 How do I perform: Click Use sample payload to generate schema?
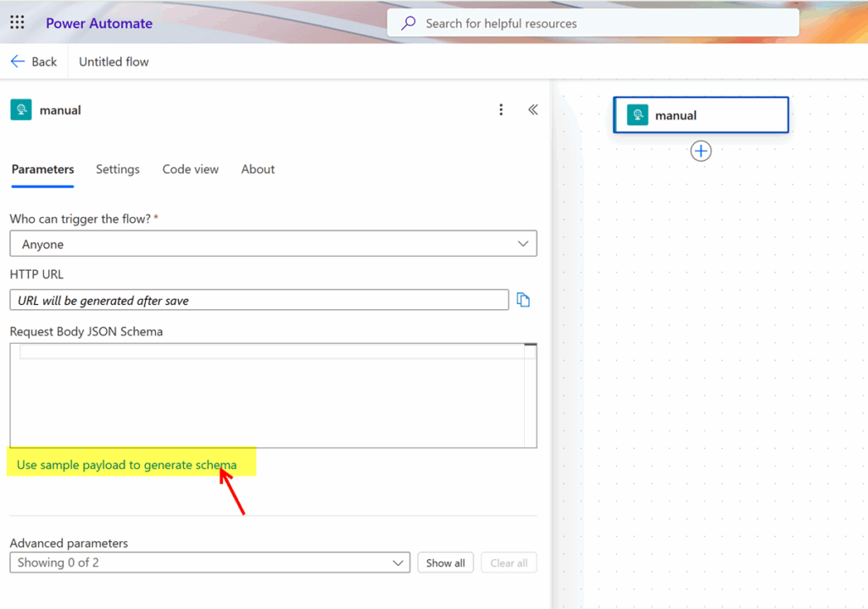click(x=126, y=465)
